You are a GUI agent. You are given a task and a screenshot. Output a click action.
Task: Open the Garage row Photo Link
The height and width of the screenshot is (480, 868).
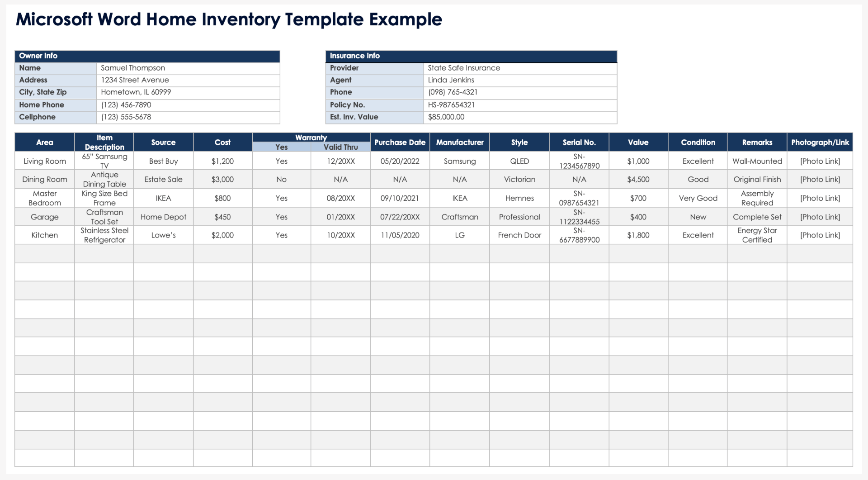(x=820, y=217)
